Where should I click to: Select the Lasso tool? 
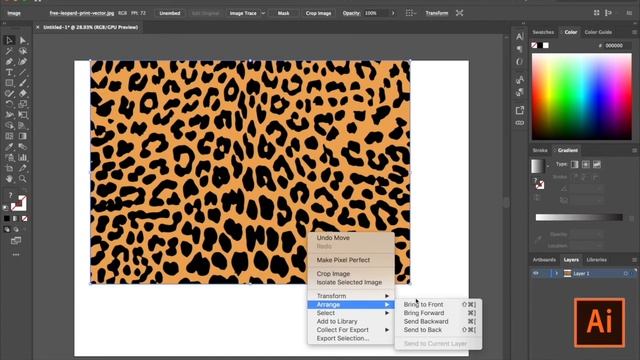[x=23, y=51]
